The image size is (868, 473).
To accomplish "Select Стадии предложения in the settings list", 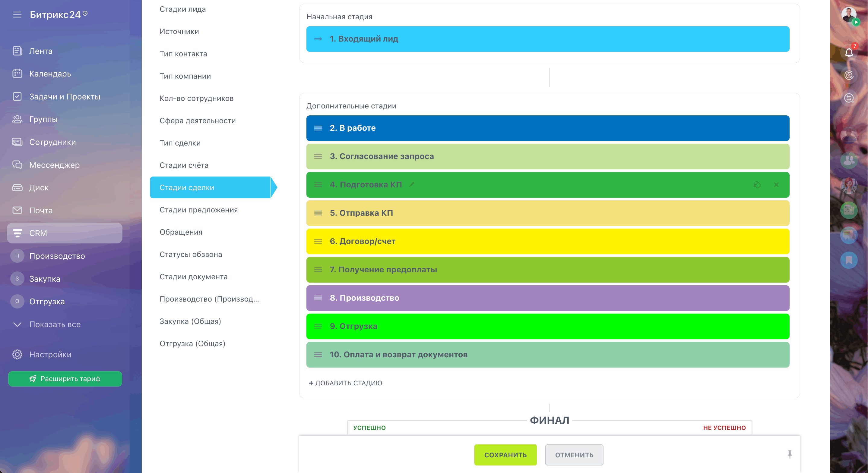I will point(198,210).
